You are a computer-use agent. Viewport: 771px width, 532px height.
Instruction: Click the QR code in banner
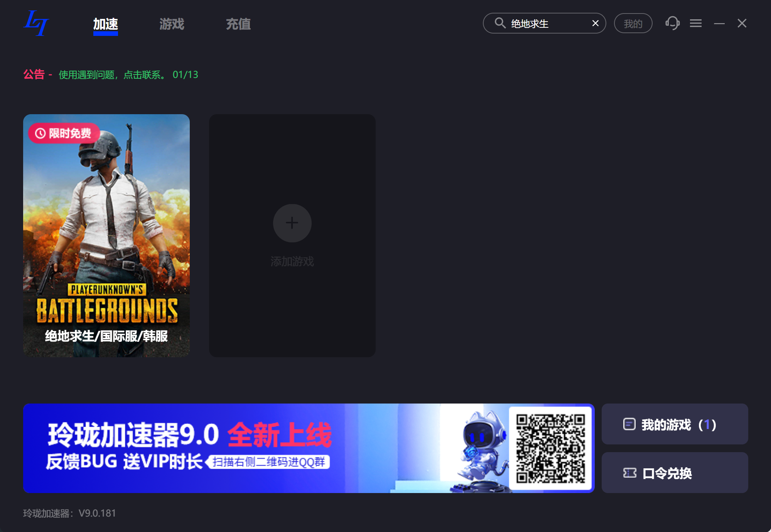pos(550,448)
